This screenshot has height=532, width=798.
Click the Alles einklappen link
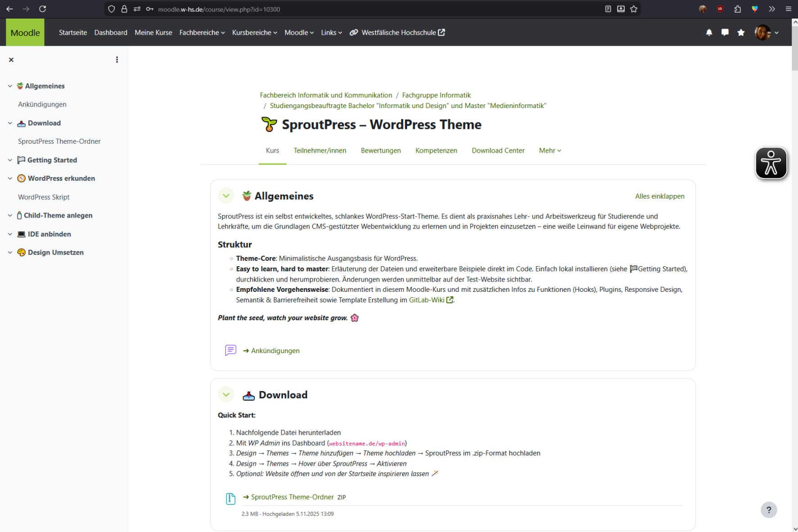[x=659, y=196]
